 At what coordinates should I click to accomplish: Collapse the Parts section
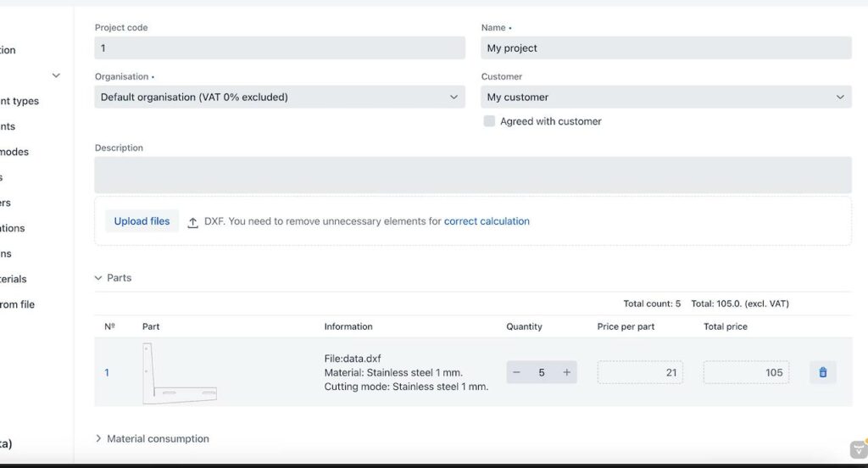[x=113, y=278]
